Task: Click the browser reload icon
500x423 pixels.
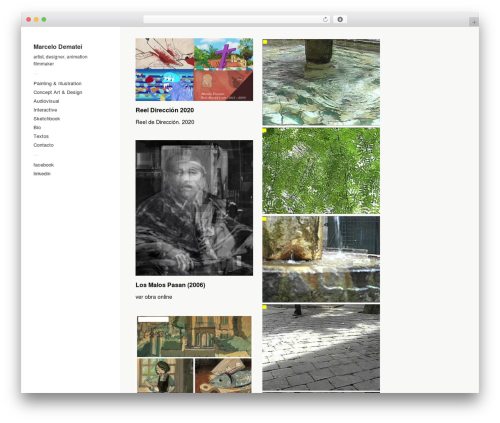Action: click(x=325, y=19)
